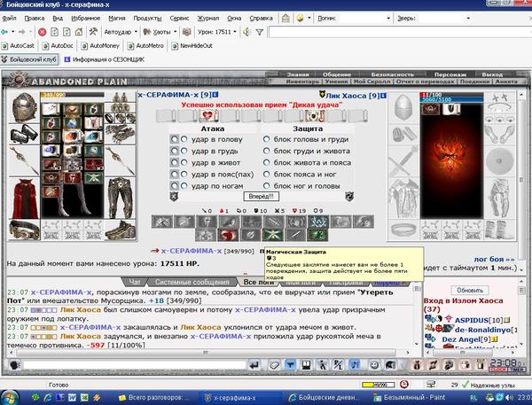Click the AutoCast toolbar button

19,46
